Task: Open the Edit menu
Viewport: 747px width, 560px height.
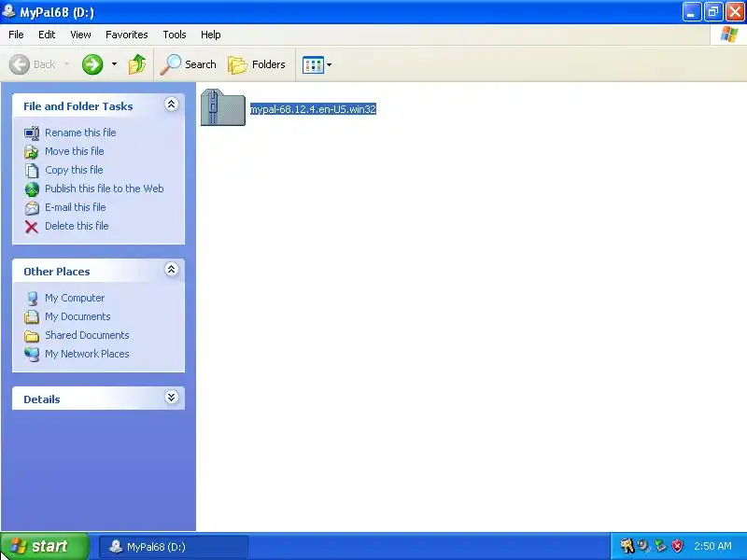Action: pos(47,35)
